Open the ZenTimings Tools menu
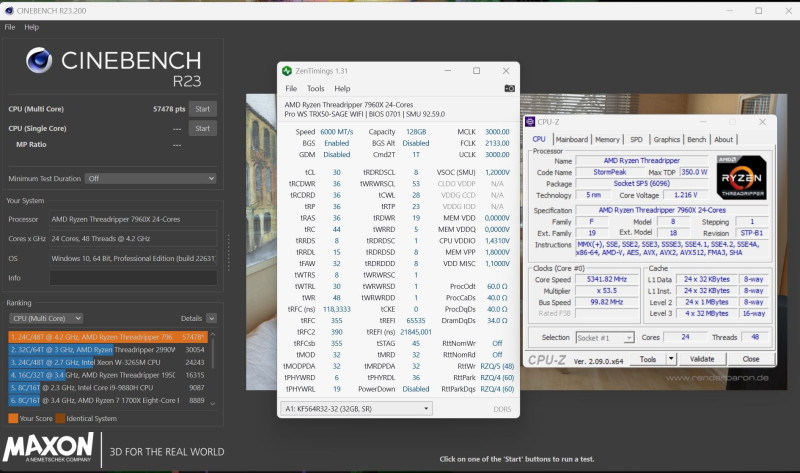 (315, 88)
